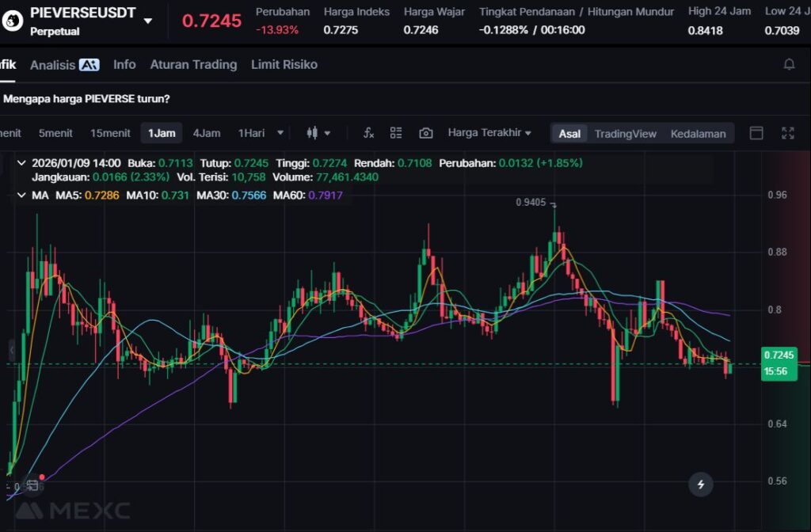The image size is (811, 532).
Task: Select the Asal chart mode
Action: (x=569, y=134)
